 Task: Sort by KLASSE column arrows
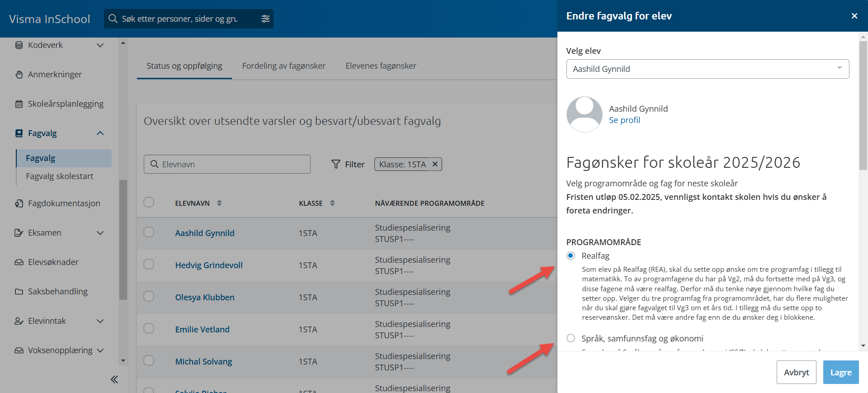[x=332, y=203]
